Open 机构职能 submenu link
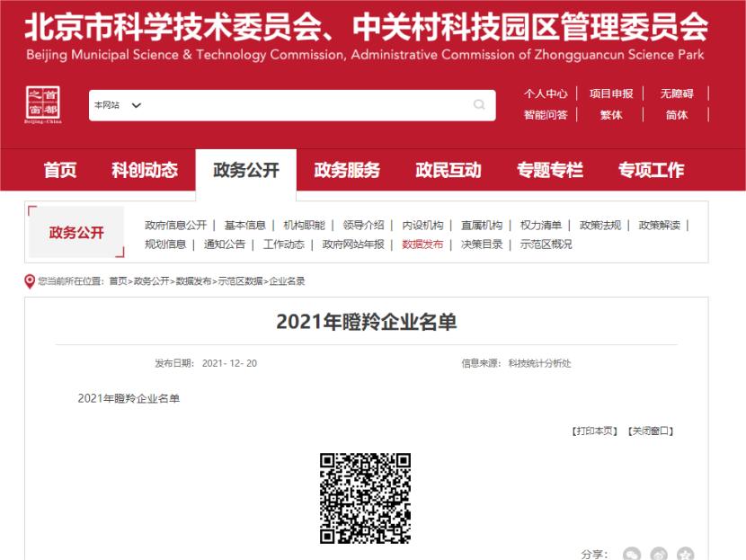Image resolution: width=746 pixels, height=560 pixels. 304,225
